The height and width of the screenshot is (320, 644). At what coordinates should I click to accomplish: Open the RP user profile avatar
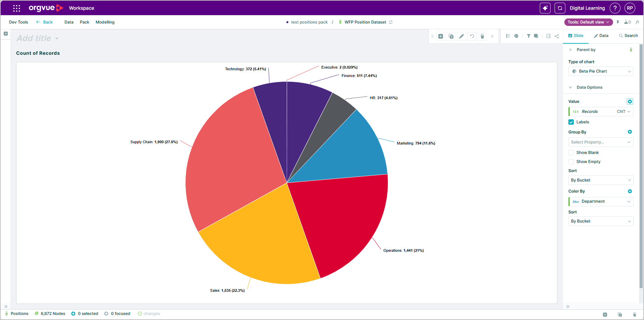pyautogui.click(x=630, y=8)
